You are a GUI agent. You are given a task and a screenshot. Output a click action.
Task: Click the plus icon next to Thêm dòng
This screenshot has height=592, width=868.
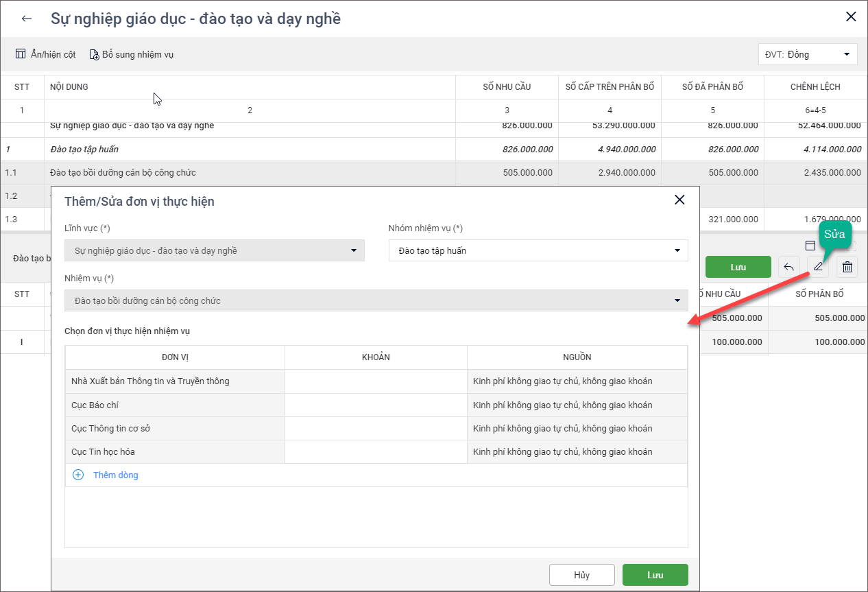tap(78, 475)
